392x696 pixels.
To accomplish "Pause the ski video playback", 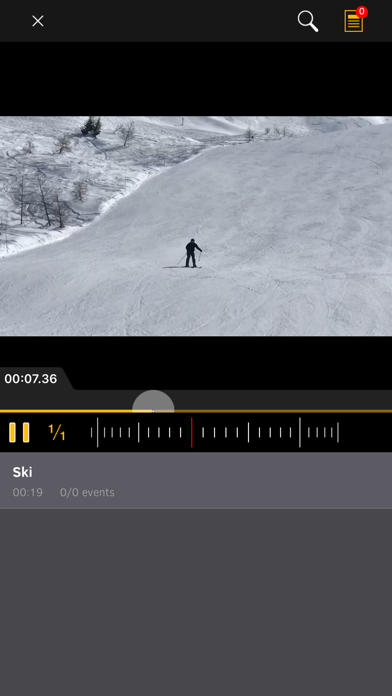I will pos(19,432).
